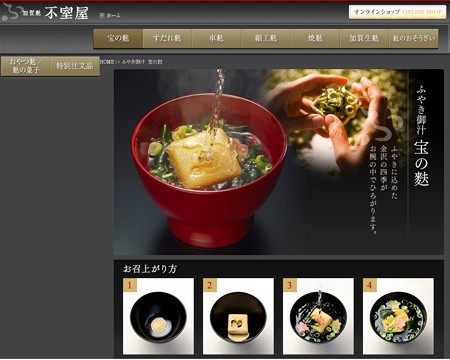The image size is (450, 360).
Task: Open step 2 thumbnail with opened wafer
Action: pos(238,316)
